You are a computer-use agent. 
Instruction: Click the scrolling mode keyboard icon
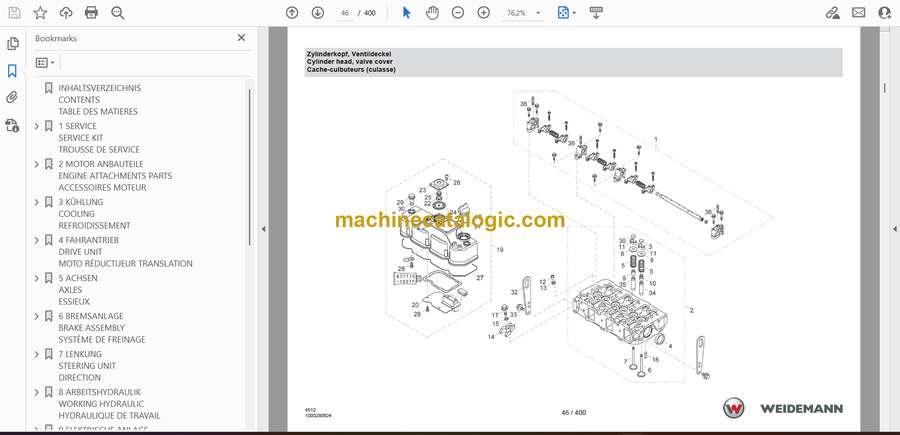(x=596, y=13)
